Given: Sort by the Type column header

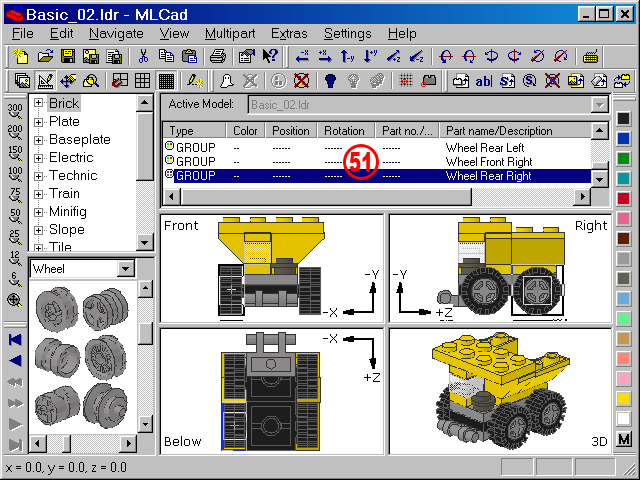Looking at the screenshot, I should pos(194,131).
